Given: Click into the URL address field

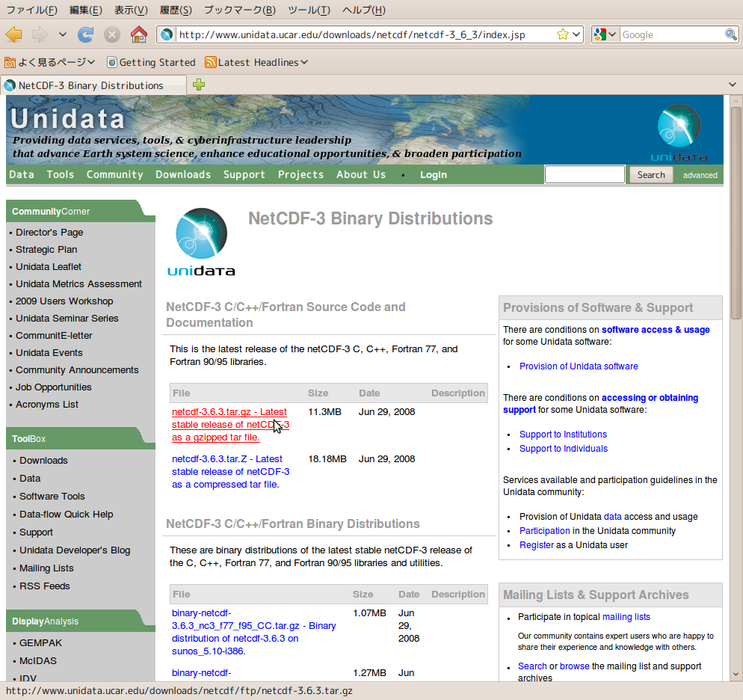Looking at the screenshot, I should coord(365,34).
